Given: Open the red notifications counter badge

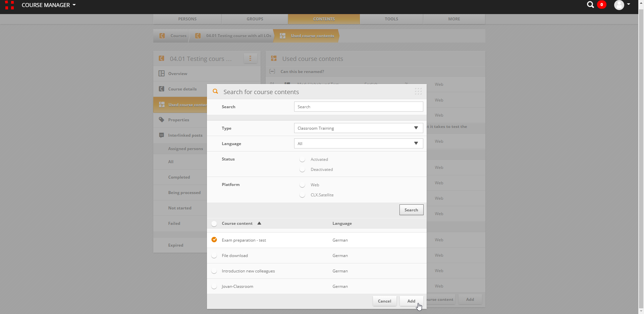Looking at the screenshot, I should pyautogui.click(x=602, y=5).
